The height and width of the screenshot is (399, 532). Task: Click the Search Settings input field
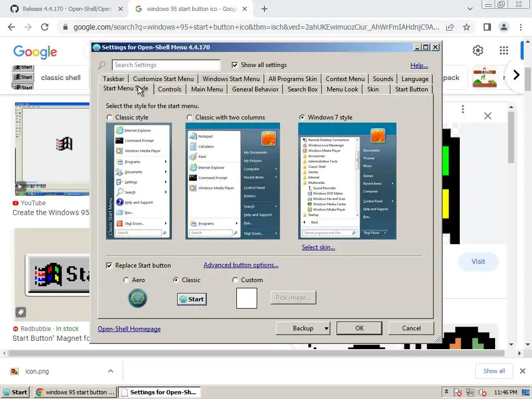pos(166,65)
